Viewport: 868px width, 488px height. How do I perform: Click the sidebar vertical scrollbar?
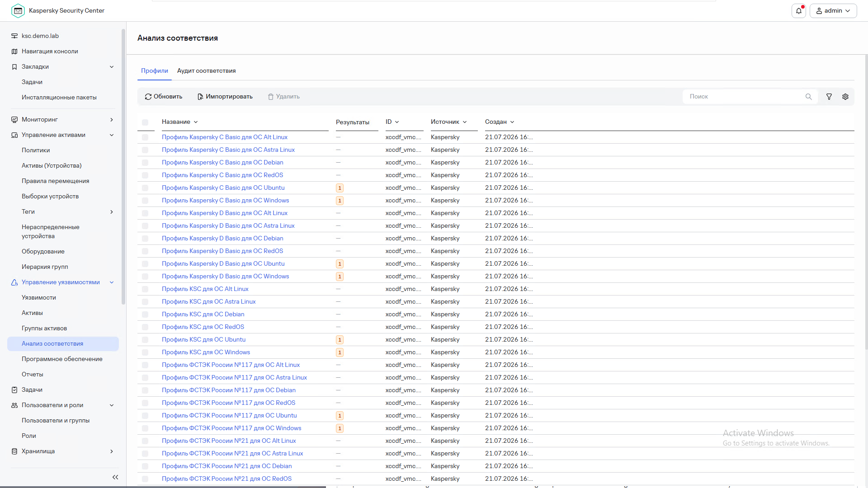[123, 167]
